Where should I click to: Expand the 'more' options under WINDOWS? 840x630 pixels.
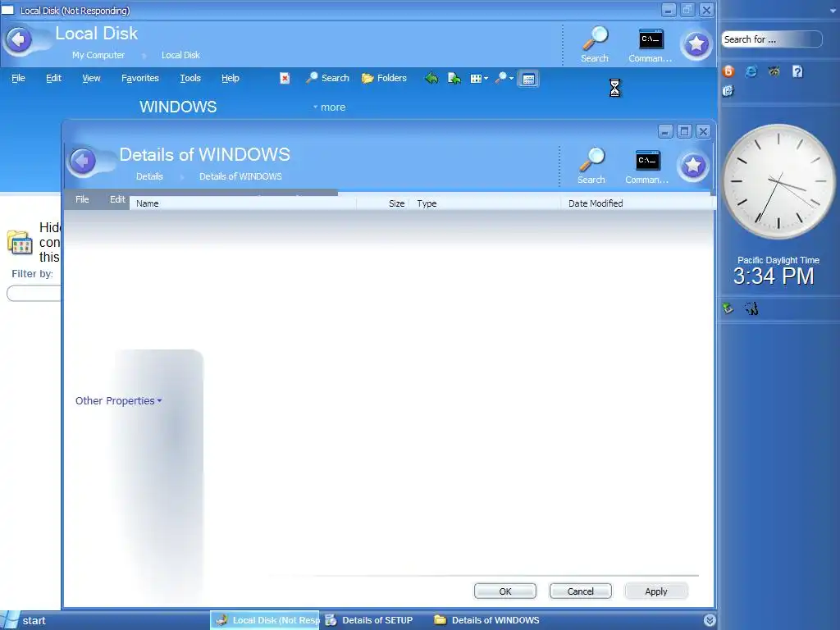(330, 107)
